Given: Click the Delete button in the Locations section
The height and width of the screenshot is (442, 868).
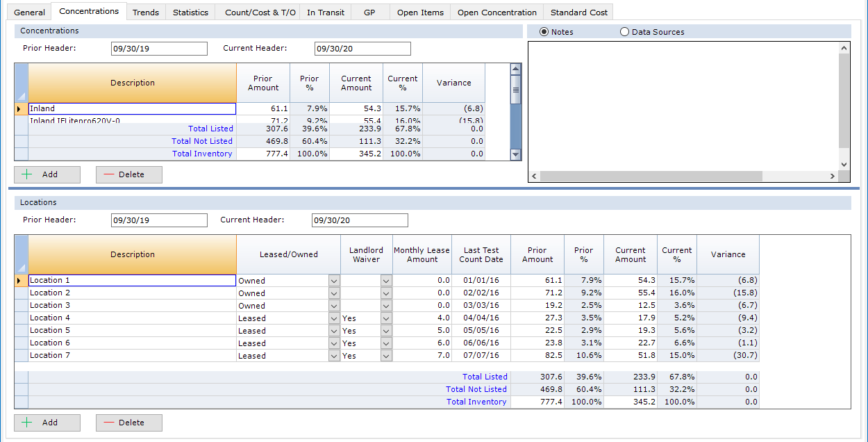Looking at the screenshot, I should (x=128, y=423).
